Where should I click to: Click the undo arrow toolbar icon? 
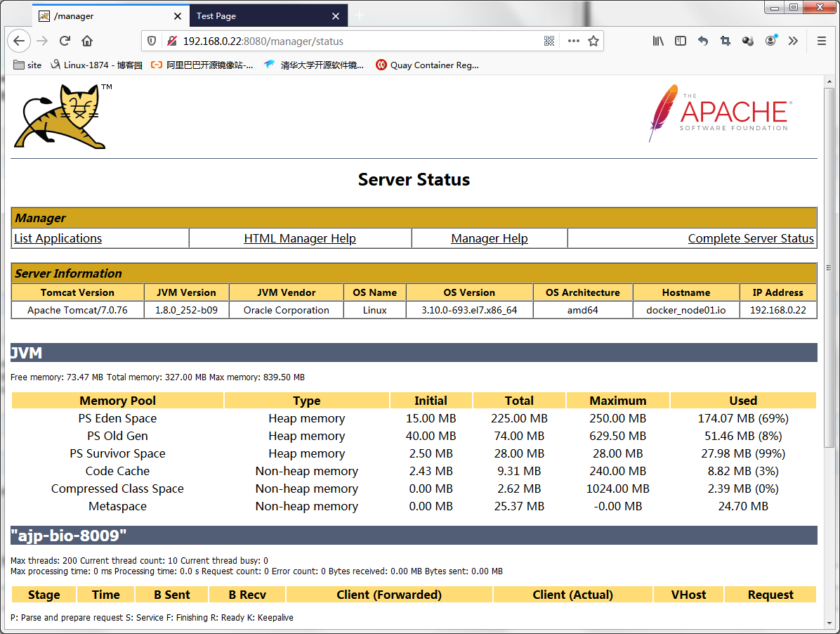tap(703, 41)
